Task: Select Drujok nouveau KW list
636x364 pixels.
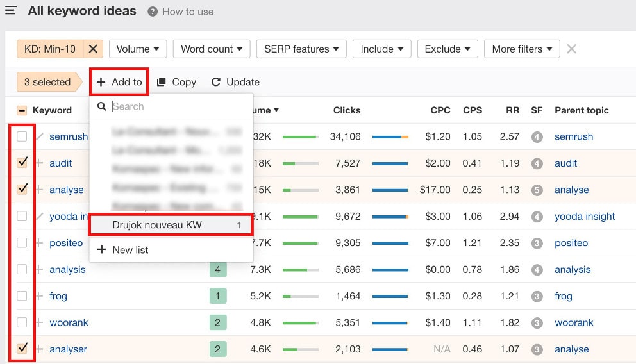Action: (171, 225)
